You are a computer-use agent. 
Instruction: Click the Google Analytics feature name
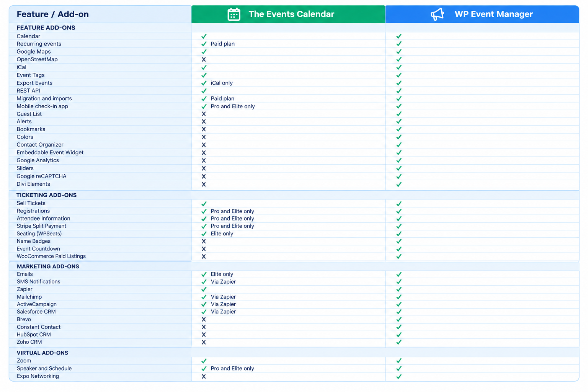(38, 160)
